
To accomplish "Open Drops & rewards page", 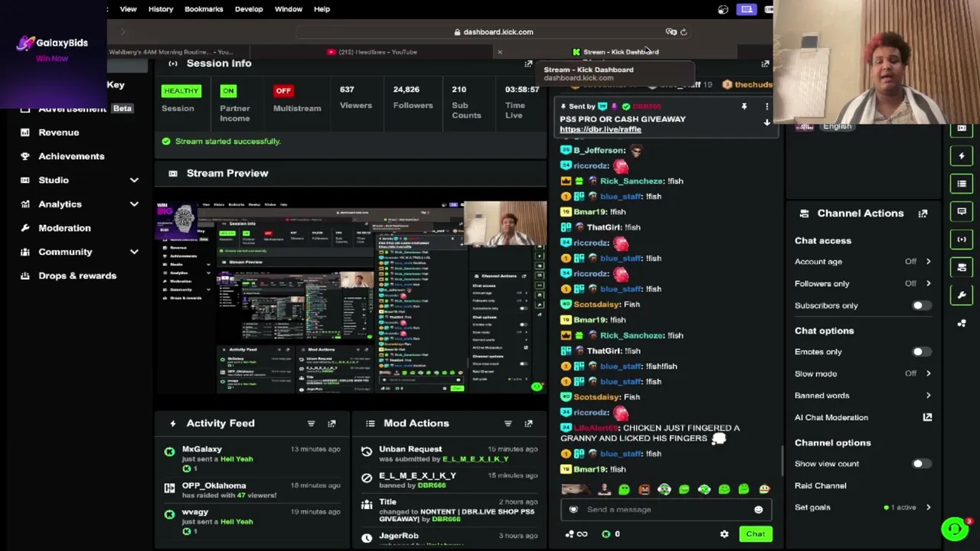I will (x=77, y=275).
